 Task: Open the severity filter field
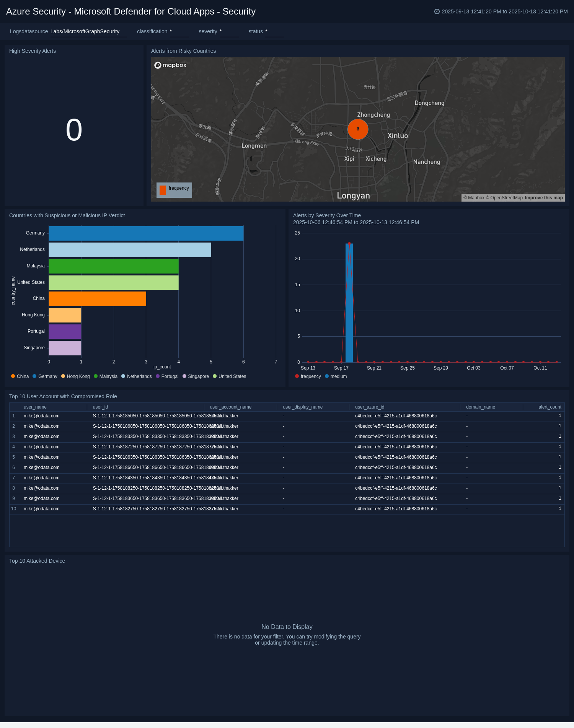229,32
